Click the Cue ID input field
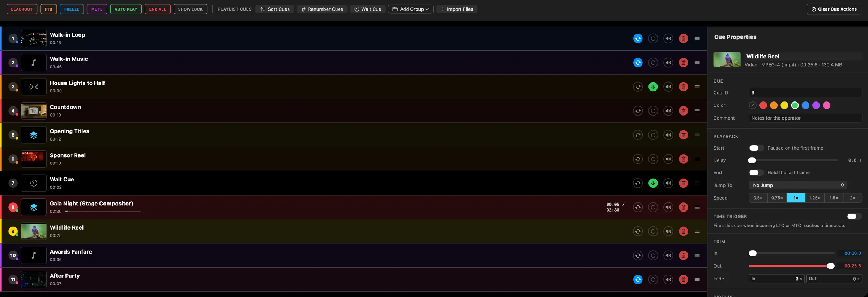This screenshot has height=297, width=868. pyautogui.click(x=805, y=93)
